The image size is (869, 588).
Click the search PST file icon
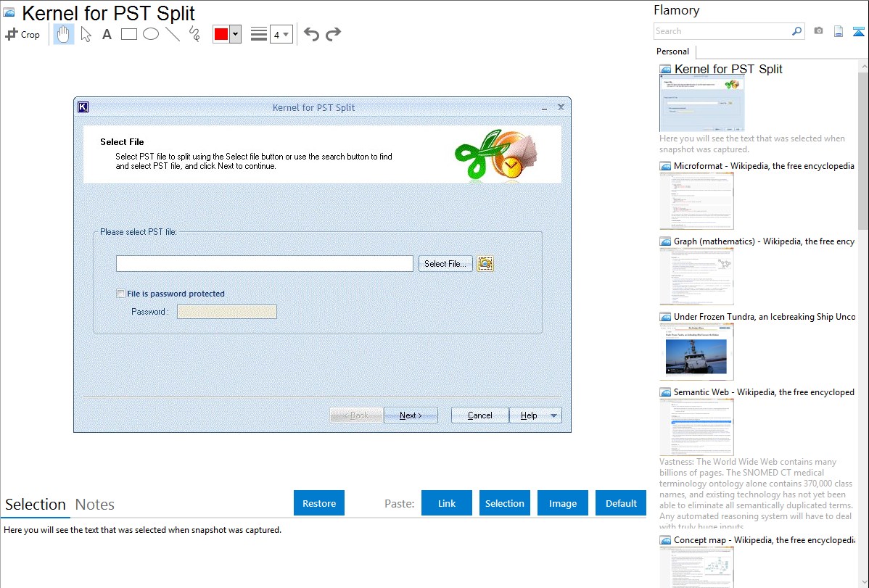[x=485, y=264]
